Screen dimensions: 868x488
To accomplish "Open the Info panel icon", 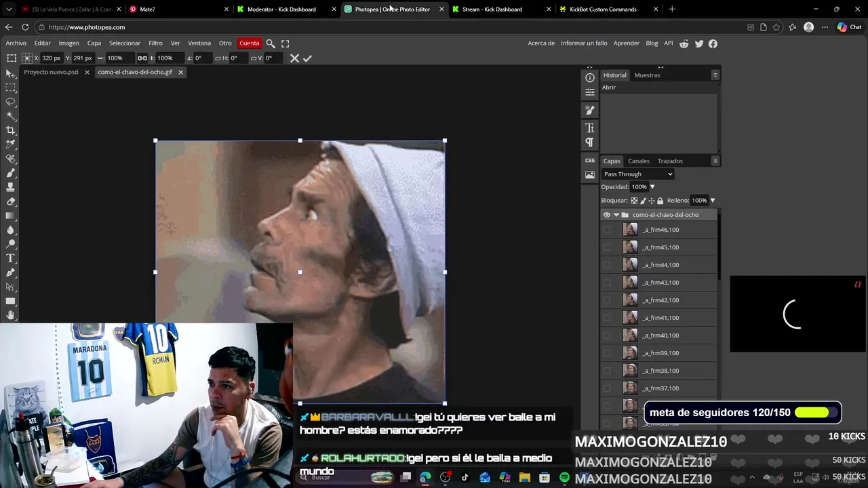I will (590, 78).
